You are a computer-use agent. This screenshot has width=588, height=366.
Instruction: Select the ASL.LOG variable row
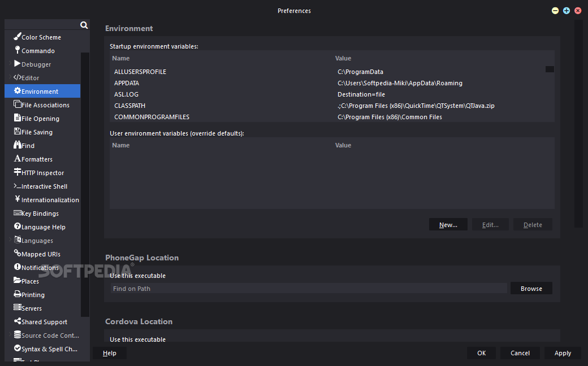[x=332, y=94]
